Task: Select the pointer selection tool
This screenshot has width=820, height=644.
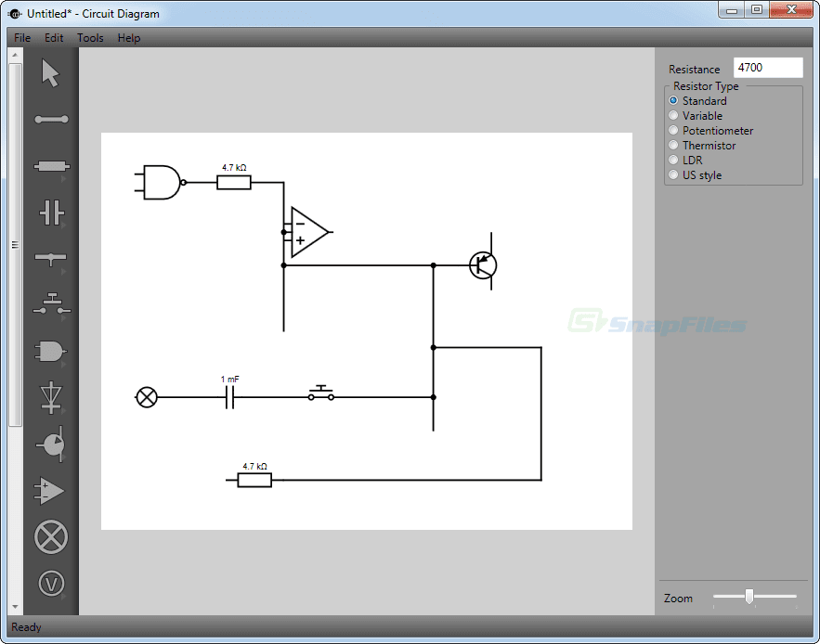Action: (x=51, y=72)
